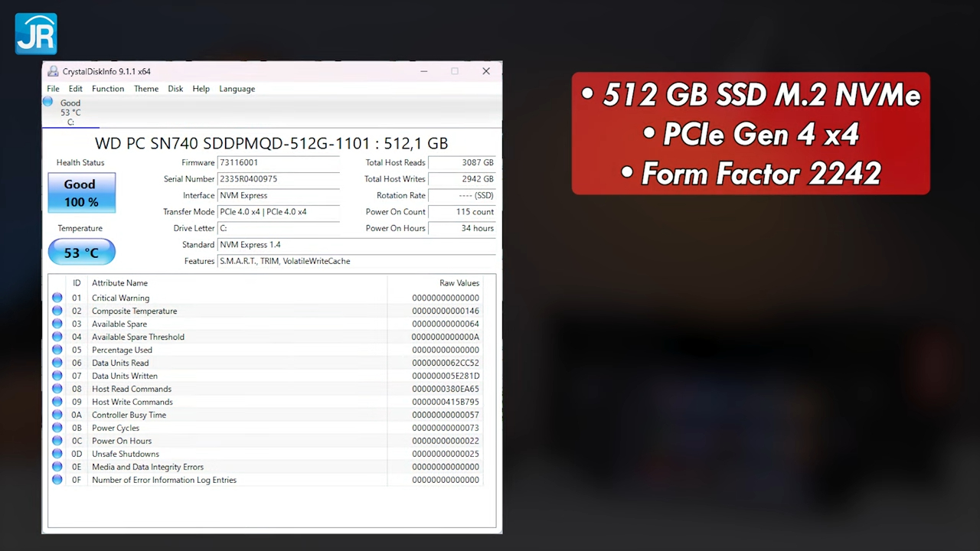Click the status orb beside Composite Temperature
This screenshot has height=551, width=980.
tap(57, 311)
